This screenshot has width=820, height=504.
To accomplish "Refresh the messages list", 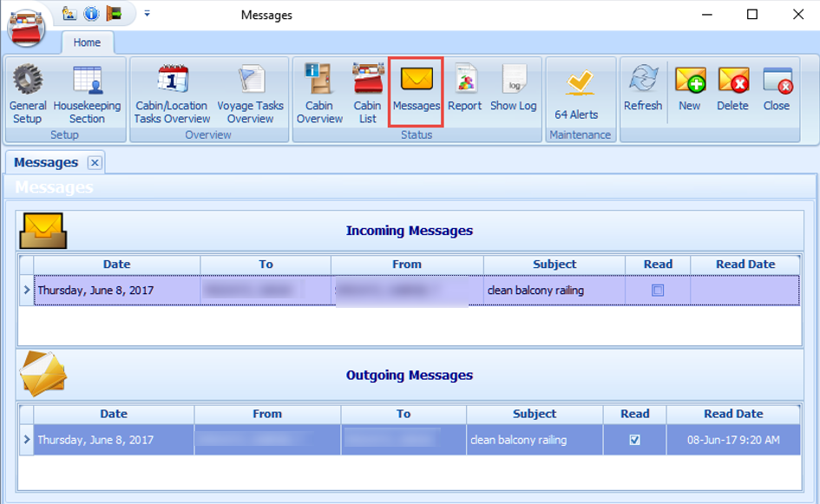I will coord(642,87).
